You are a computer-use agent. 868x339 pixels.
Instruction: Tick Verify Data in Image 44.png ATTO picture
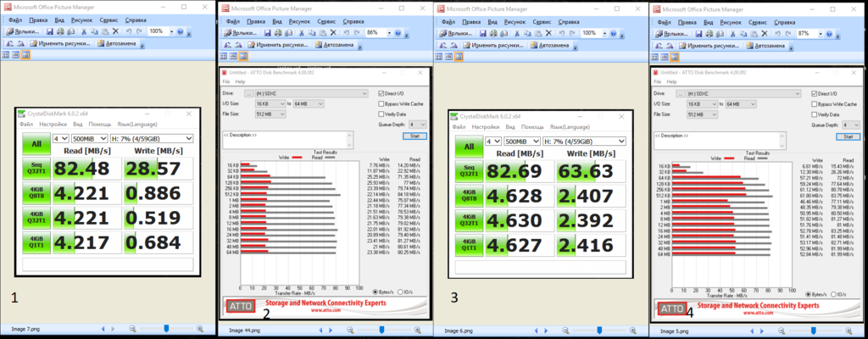(381, 114)
